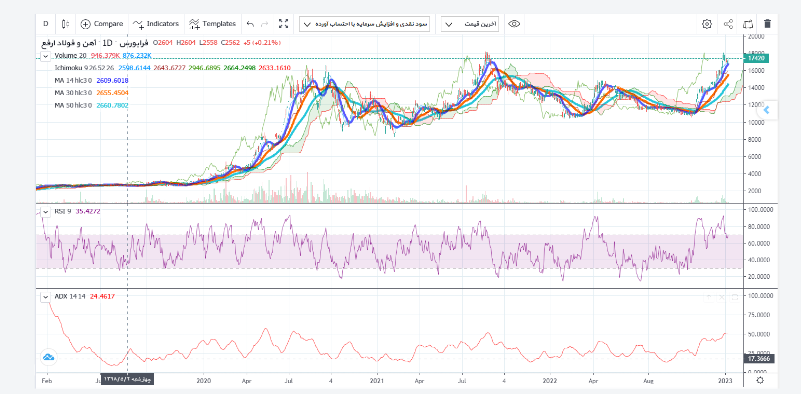Click the share chart icon
This screenshot has width=801, height=394.
(728, 24)
